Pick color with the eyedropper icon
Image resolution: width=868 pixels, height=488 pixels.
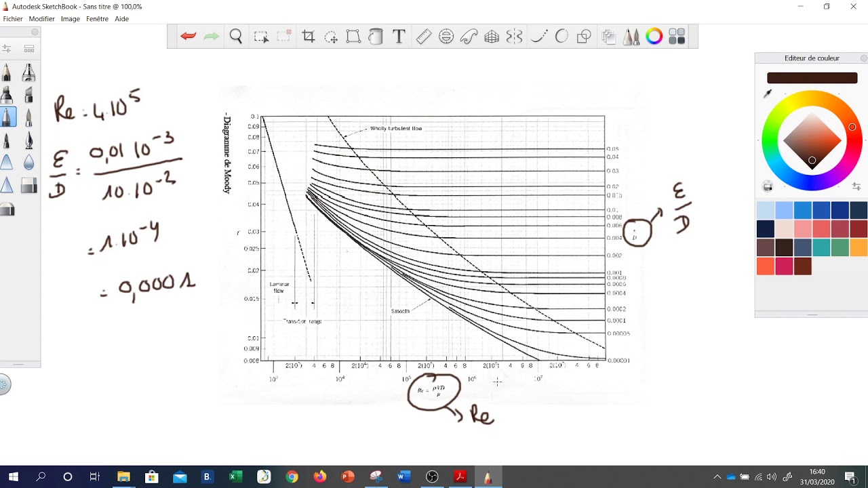[768, 94]
